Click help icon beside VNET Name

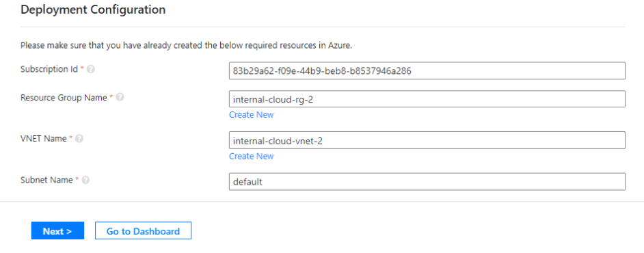click(x=79, y=139)
